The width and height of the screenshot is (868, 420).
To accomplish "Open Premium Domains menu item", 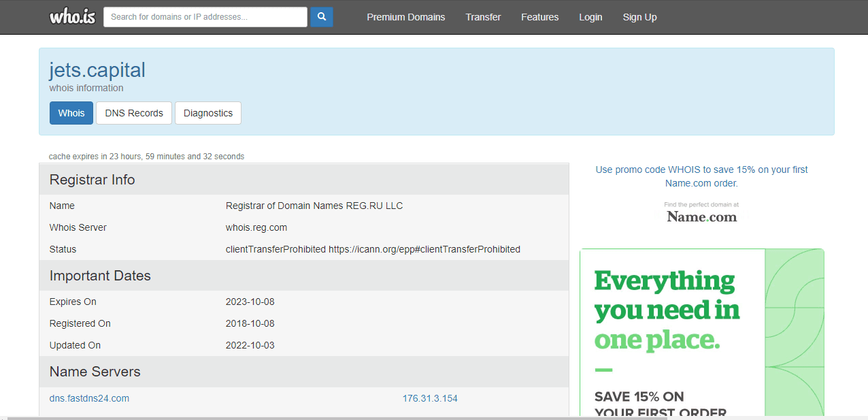I will (405, 17).
